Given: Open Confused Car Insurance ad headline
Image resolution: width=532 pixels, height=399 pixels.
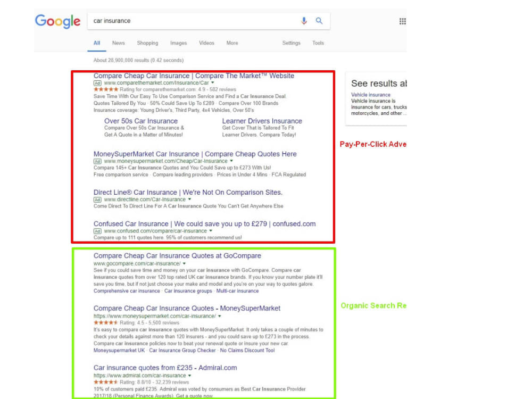Looking at the screenshot, I should coord(205,224).
